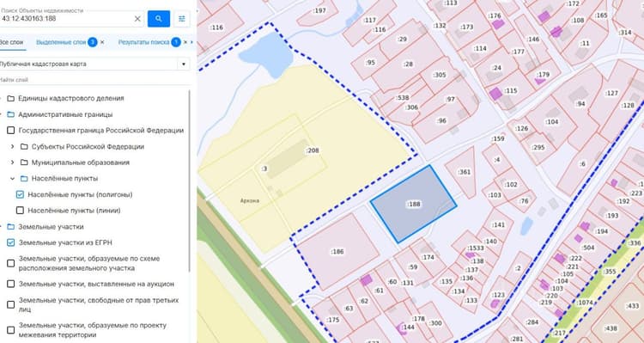
Task: Click parcel :141 on the map
Action: tap(498, 225)
